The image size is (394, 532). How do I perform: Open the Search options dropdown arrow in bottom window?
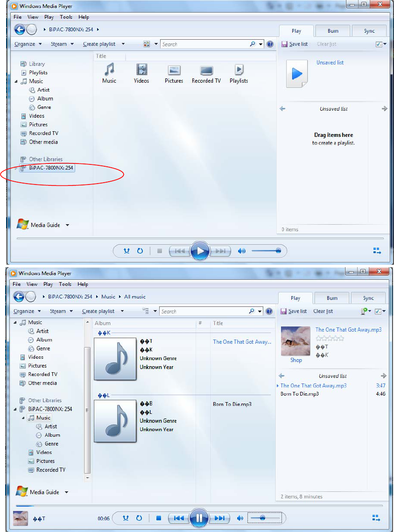click(x=260, y=312)
